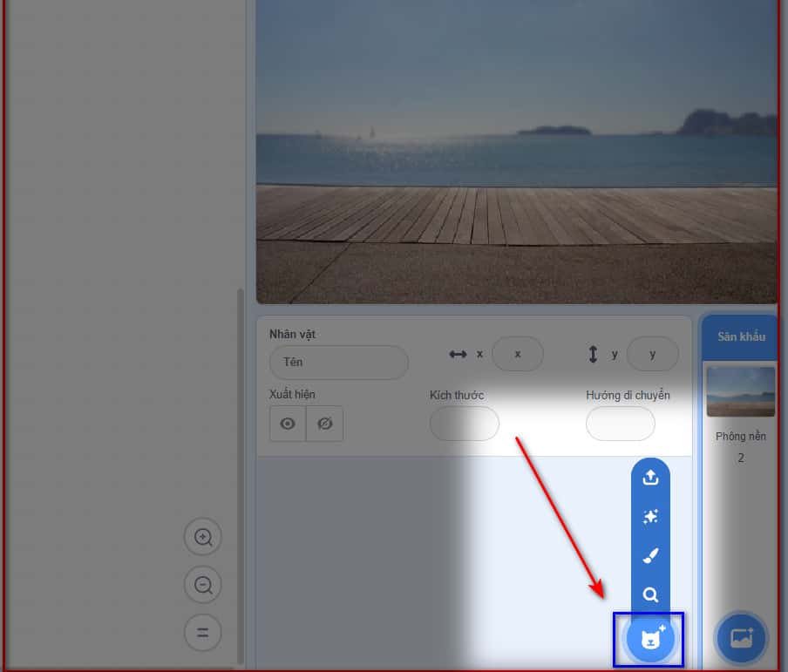Image resolution: width=788 pixels, height=672 pixels.
Task: Open the Hướng di chuyển direction field
Action: pyautogui.click(x=620, y=424)
